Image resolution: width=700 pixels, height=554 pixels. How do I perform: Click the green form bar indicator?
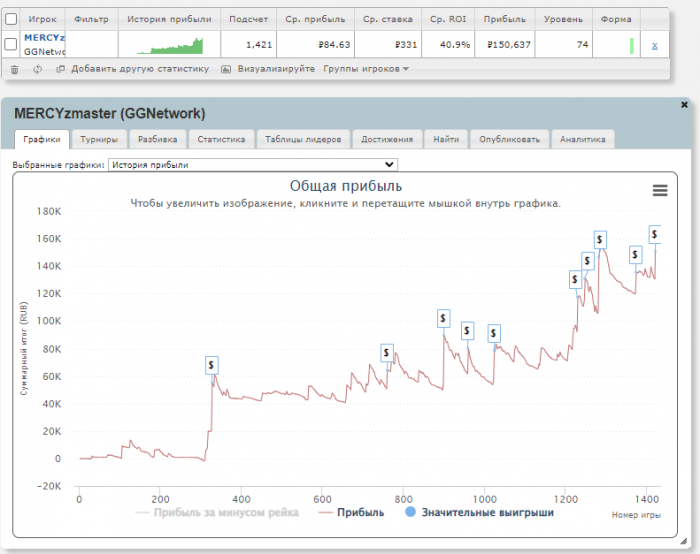[x=632, y=46]
